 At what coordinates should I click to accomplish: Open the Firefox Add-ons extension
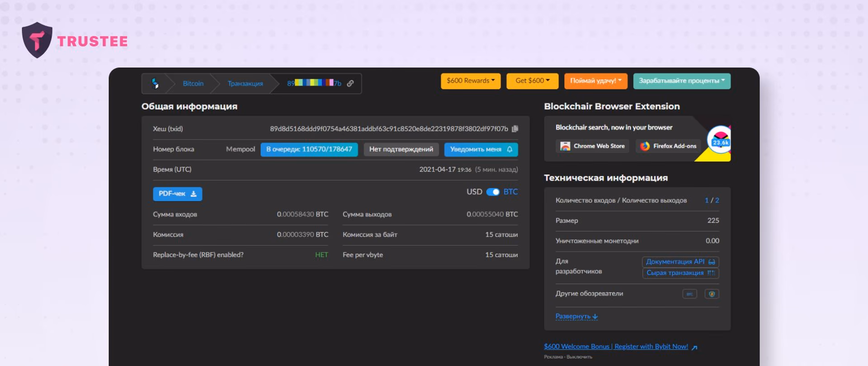pos(668,146)
